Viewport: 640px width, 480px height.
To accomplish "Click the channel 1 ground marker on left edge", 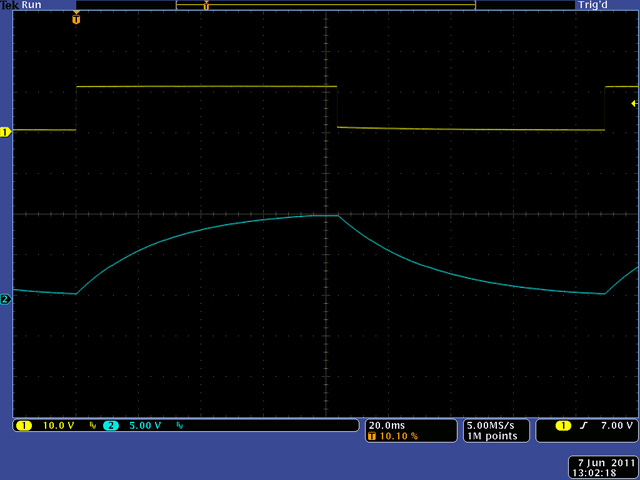I will pos(5,131).
